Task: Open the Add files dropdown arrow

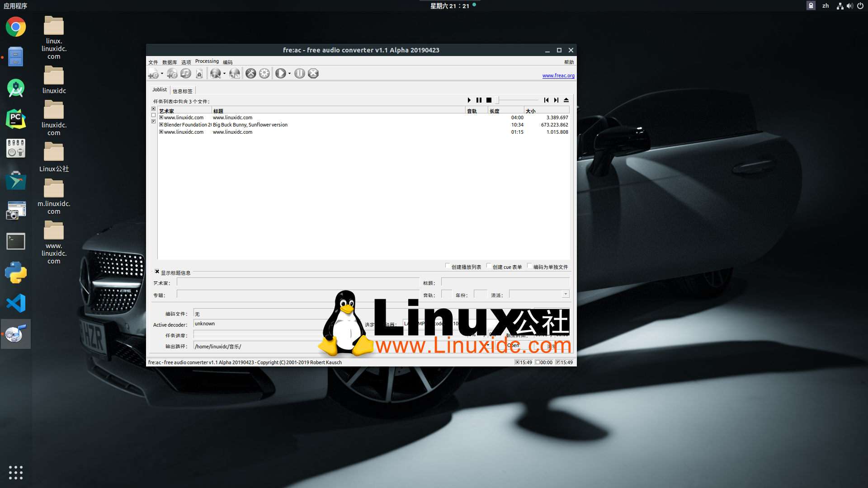Action: coord(162,73)
